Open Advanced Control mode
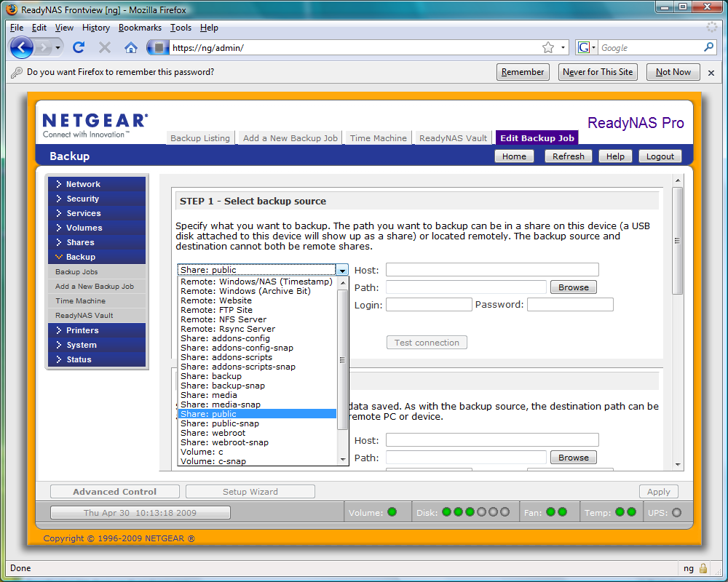728x582 pixels. pos(115,492)
